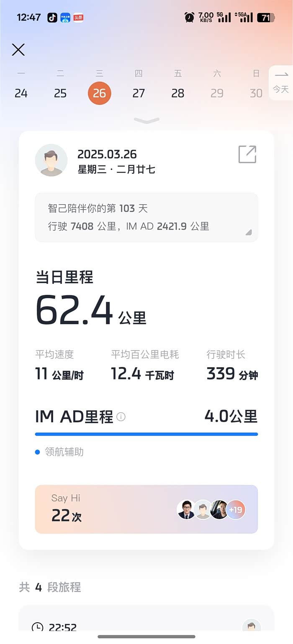Tap the home gesture bar at bottom
The height and width of the screenshot is (644, 293).
[x=146, y=636]
